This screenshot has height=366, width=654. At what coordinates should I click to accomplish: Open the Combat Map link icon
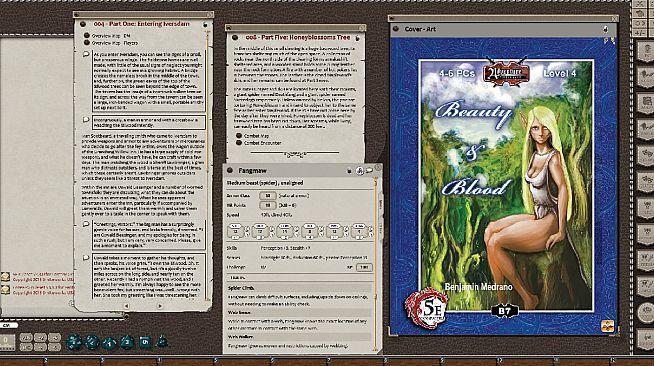pyautogui.click(x=239, y=136)
